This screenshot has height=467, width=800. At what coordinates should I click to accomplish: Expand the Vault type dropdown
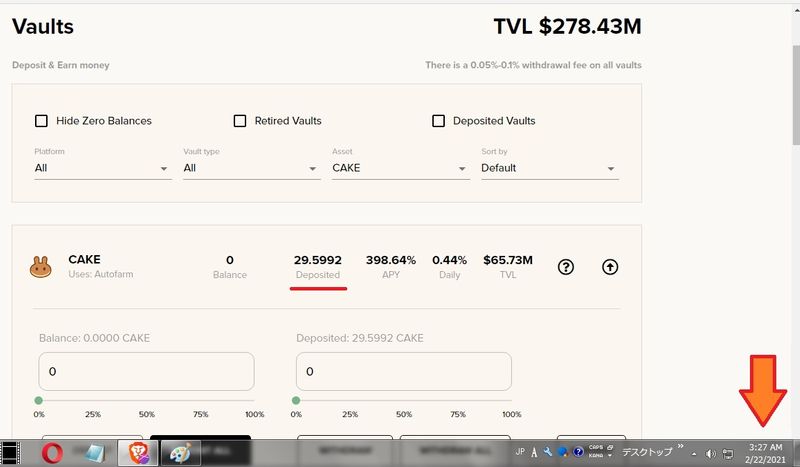click(250, 168)
